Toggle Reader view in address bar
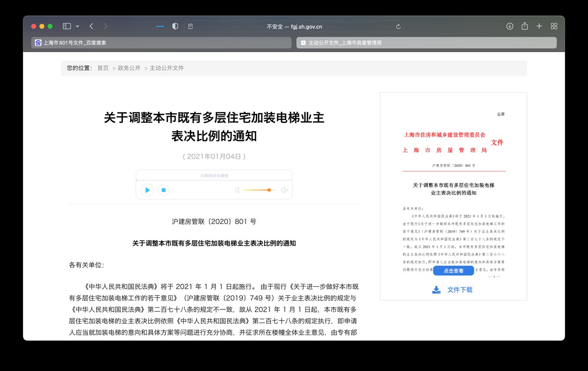The height and width of the screenshot is (371, 588). 190,26
